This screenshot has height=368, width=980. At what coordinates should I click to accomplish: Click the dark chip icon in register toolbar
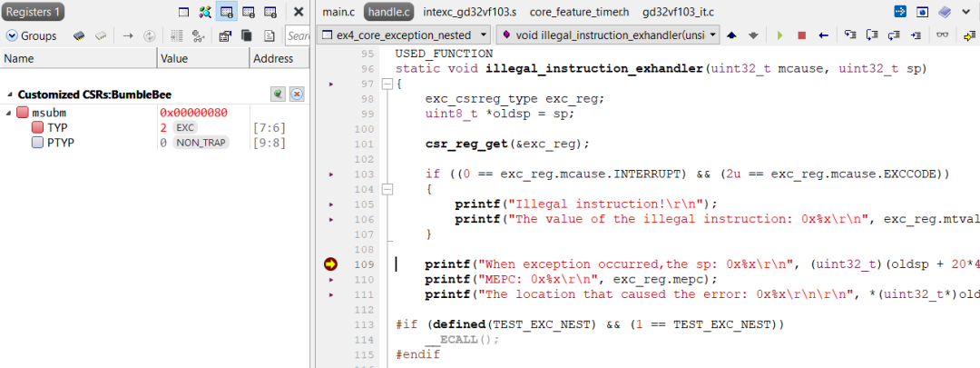coord(79,35)
